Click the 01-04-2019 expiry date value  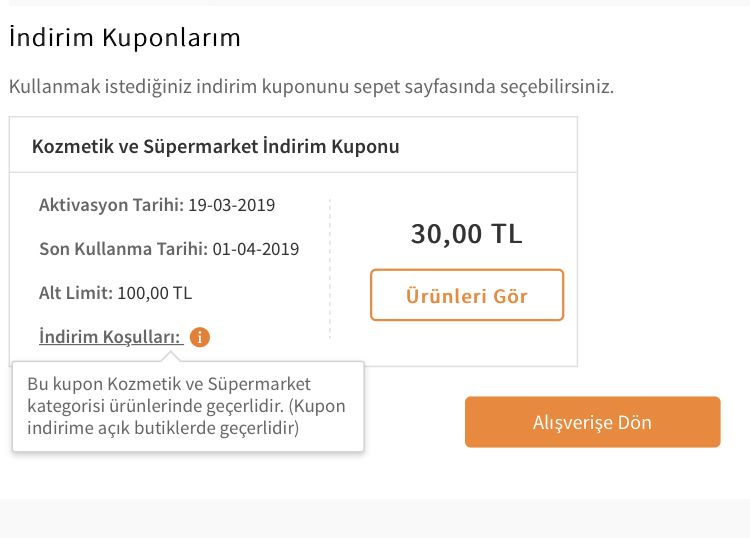(256, 249)
